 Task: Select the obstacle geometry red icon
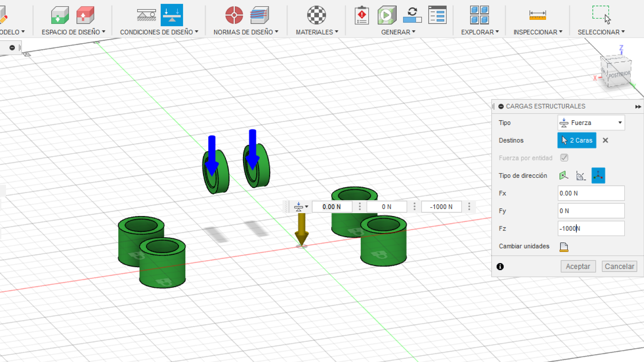pos(85,15)
